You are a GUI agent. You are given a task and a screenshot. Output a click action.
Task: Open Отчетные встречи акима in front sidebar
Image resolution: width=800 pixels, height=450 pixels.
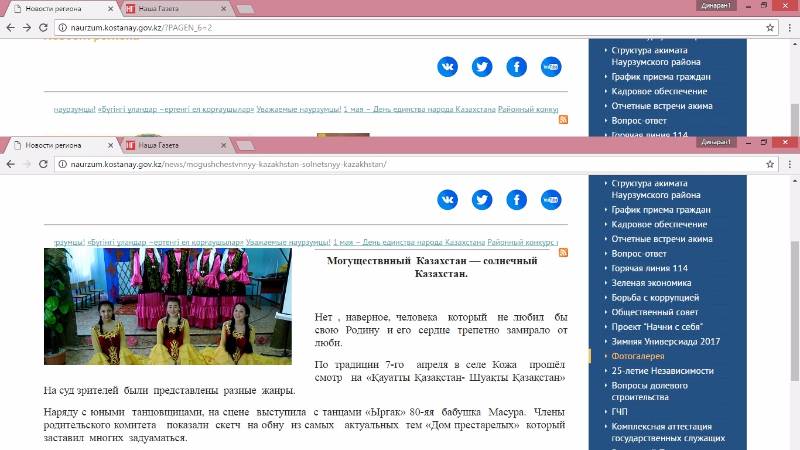coord(662,239)
